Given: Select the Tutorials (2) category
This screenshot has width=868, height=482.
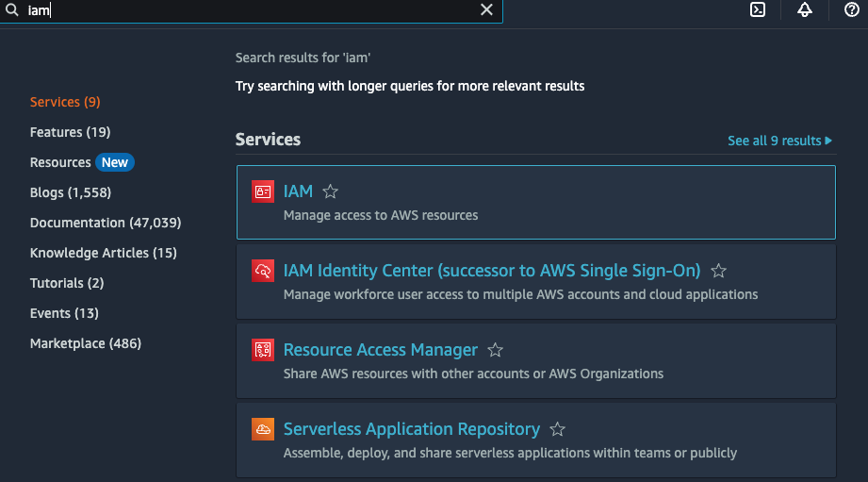Looking at the screenshot, I should click(67, 283).
